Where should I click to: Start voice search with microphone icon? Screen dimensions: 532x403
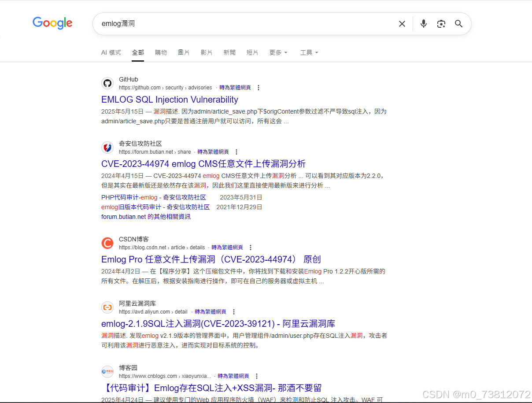424,24
